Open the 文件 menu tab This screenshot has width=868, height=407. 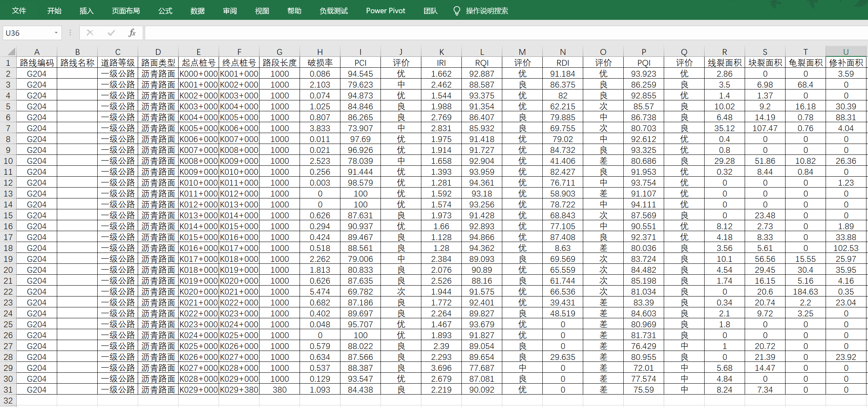pos(19,11)
